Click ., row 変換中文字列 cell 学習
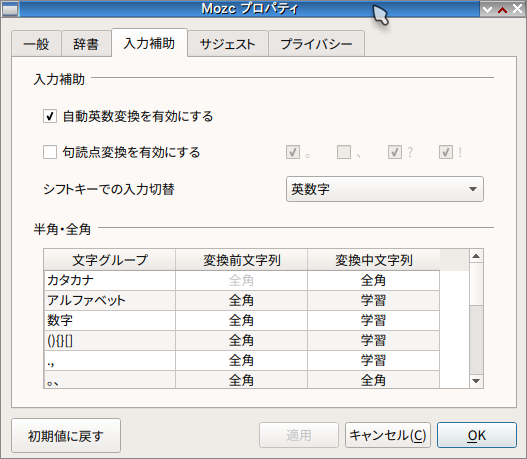The height and width of the screenshot is (459, 527). pyautogui.click(x=373, y=361)
